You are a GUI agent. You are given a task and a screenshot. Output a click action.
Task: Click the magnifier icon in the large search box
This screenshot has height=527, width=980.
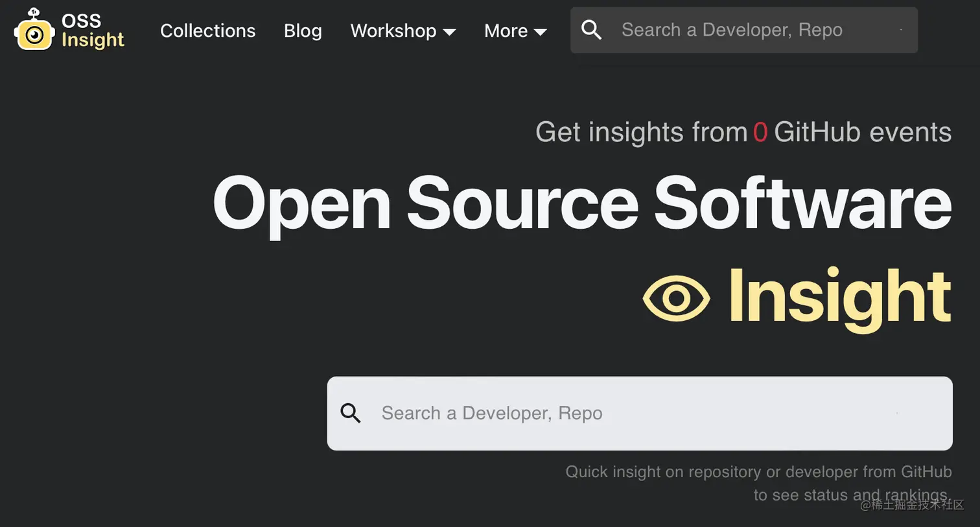click(x=351, y=413)
